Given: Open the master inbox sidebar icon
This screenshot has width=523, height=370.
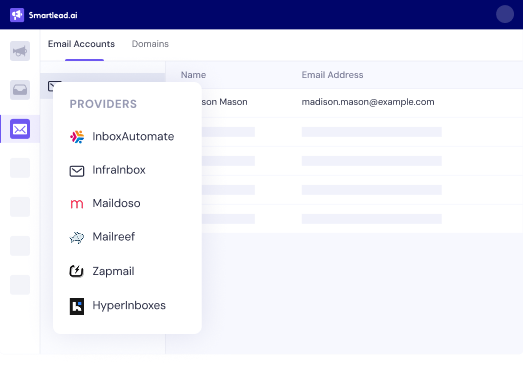Looking at the screenshot, I should point(20,90).
